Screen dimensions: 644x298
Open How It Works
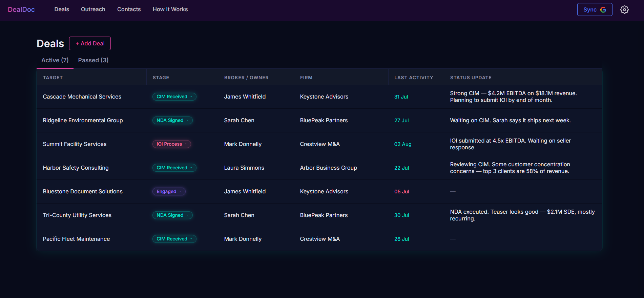pyautogui.click(x=170, y=9)
